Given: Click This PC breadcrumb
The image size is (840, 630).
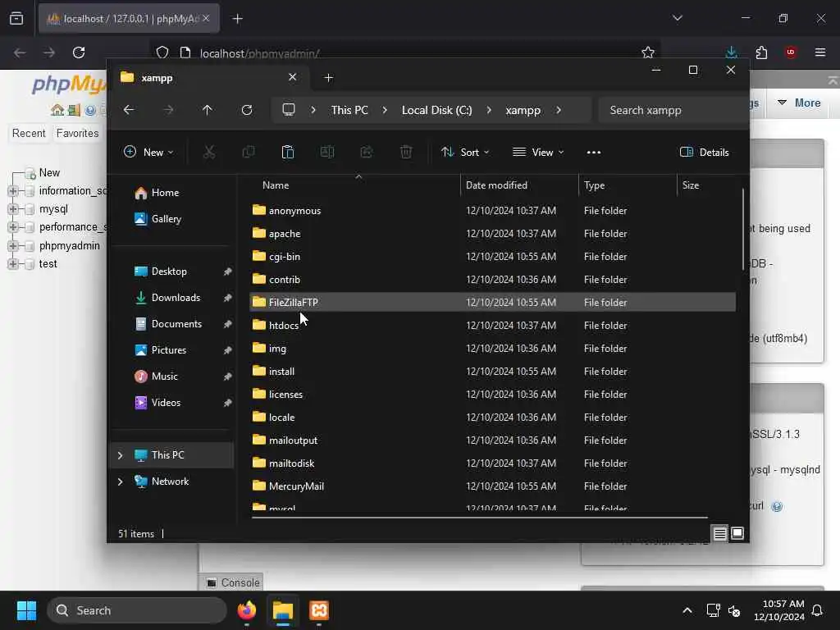Looking at the screenshot, I should point(349,110).
